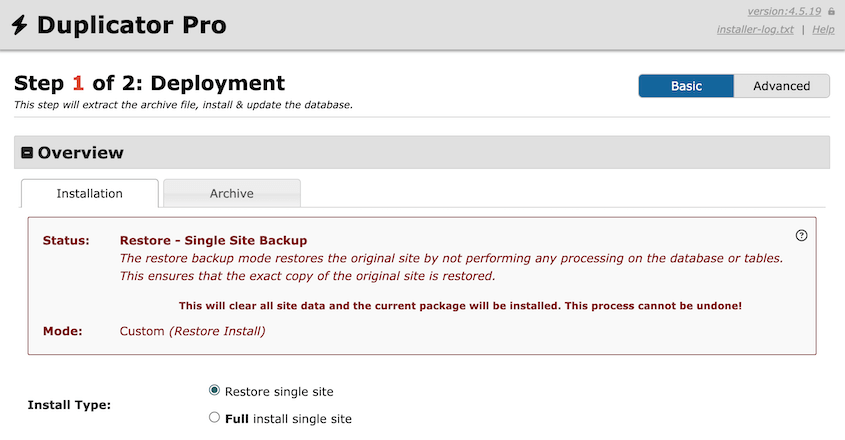Click the 'Step 1 of 2: Deployment' heading

click(149, 83)
